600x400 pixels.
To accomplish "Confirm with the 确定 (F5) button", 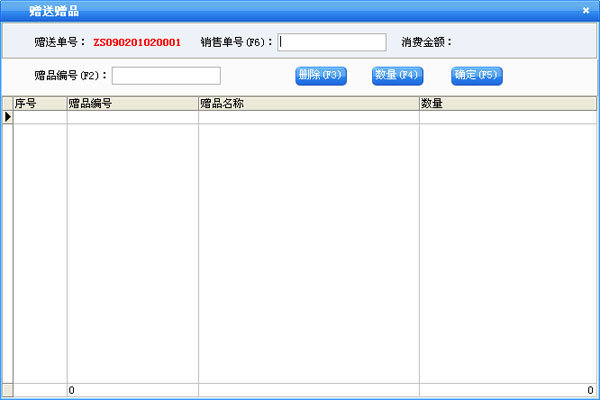I will (x=476, y=75).
